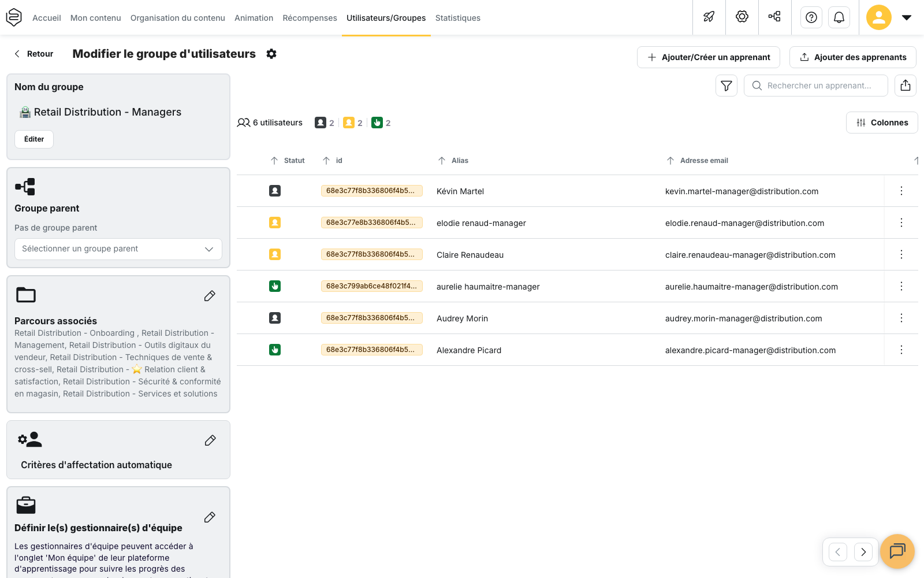Sort table by Alias column
Screen dimensions: 924x578
coord(453,161)
